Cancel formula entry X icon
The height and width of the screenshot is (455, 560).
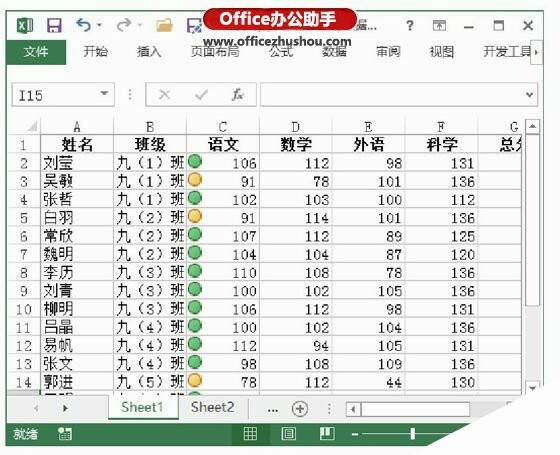click(x=165, y=95)
